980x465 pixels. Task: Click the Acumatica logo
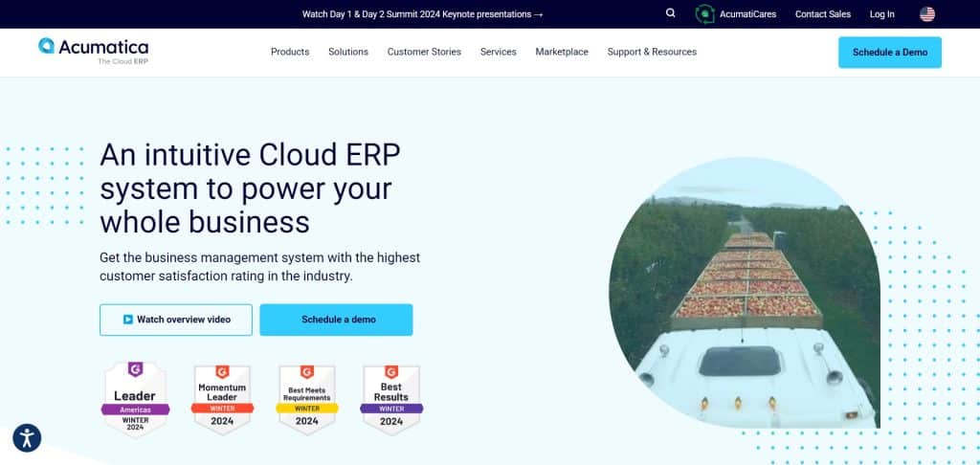point(94,52)
